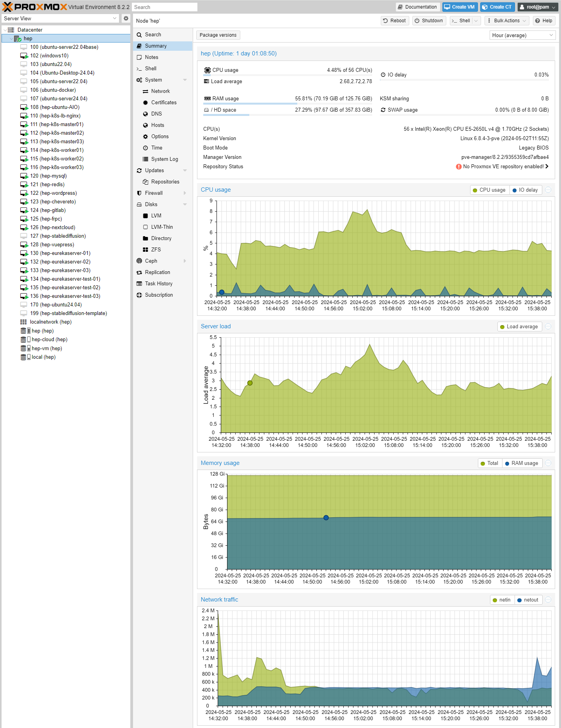The width and height of the screenshot is (561, 728).
Task: Undo zoom on Server load chart
Action: tap(548, 326)
